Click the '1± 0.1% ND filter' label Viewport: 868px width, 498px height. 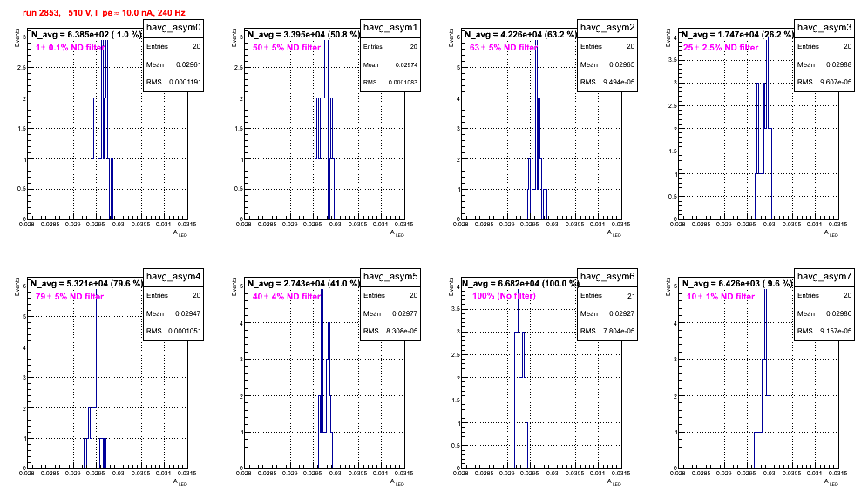coord(70,48)
